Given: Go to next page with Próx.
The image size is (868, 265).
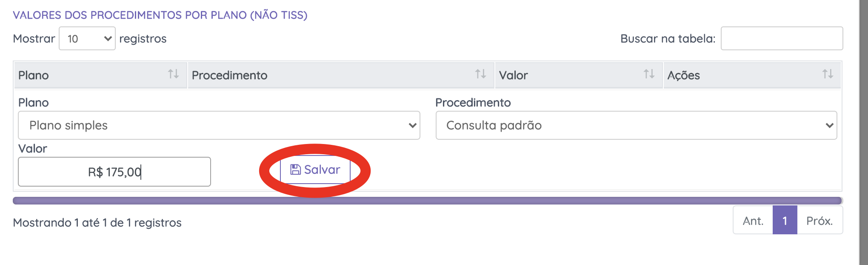Looking at the screenshot, I should pyautogui.click(x=819, y=221).
